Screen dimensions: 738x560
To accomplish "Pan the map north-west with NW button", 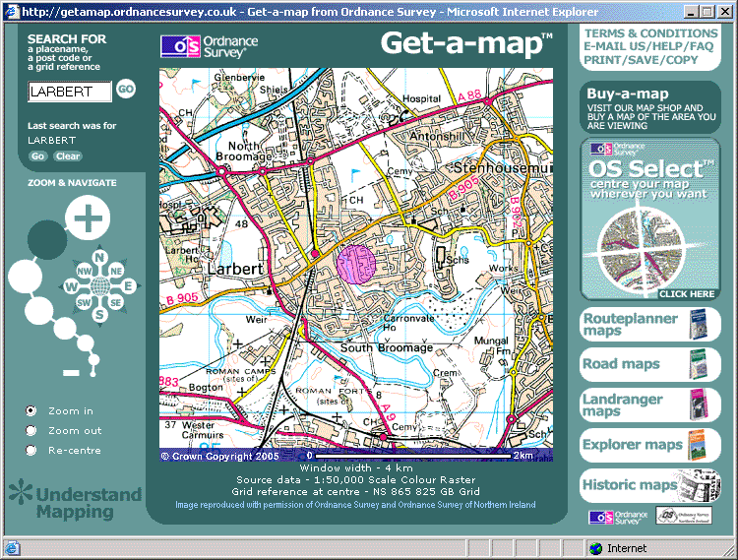I will coord(85,271).
